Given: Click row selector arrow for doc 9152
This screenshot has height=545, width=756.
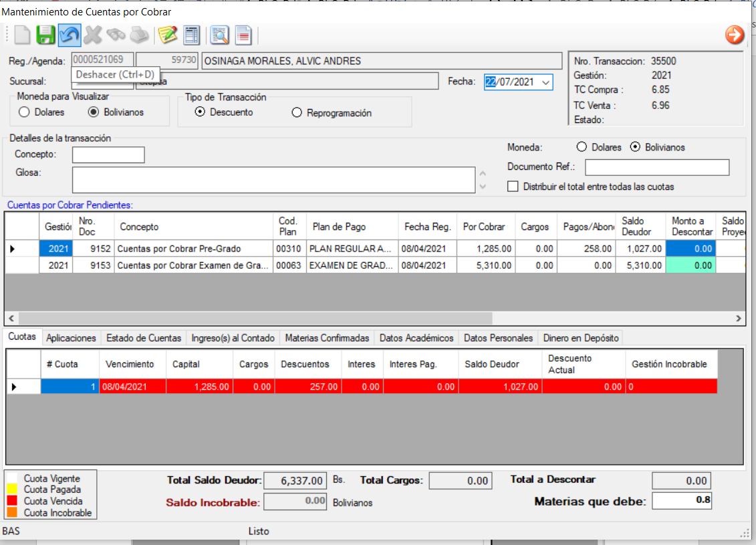Looking at the screenshot, I should [x=13, y=249].
